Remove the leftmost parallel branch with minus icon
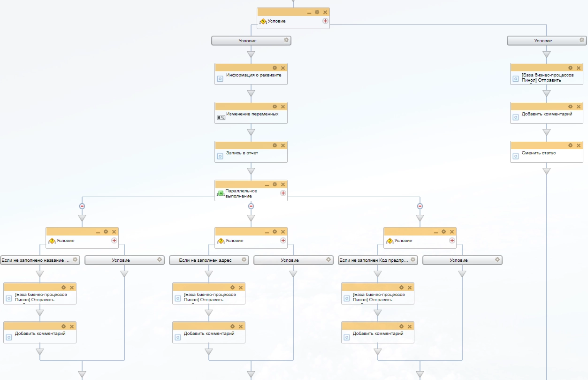The image size is (588, 380). pos(82,206)
